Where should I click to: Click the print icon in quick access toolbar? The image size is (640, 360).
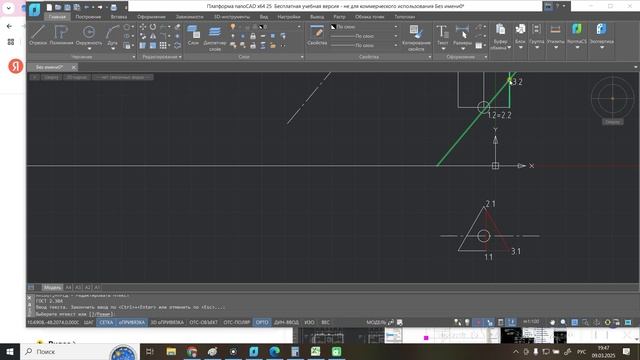(113, 7)
